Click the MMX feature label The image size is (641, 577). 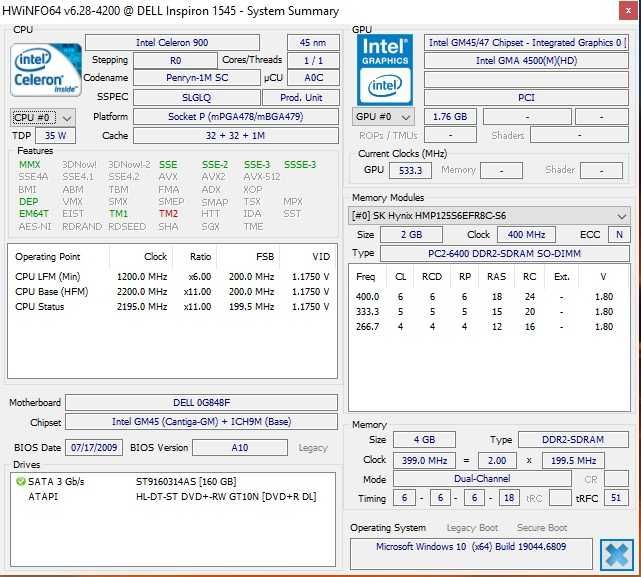(x=29, y=165)
